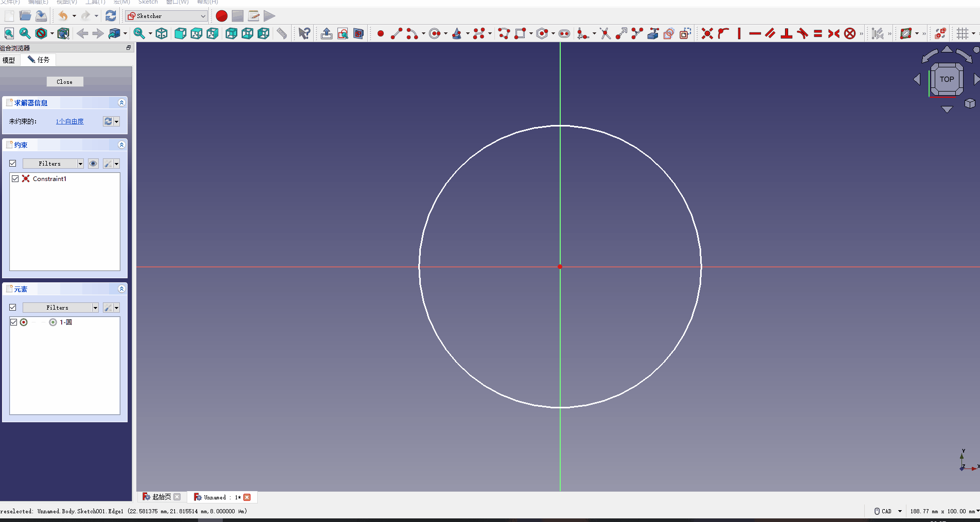
Task: Toggle construction geometry mode icon
Action: coord(685,34)
